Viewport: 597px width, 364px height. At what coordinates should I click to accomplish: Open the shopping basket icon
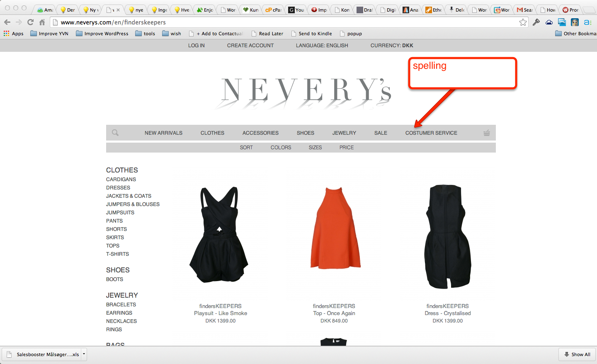coord(487,133)
